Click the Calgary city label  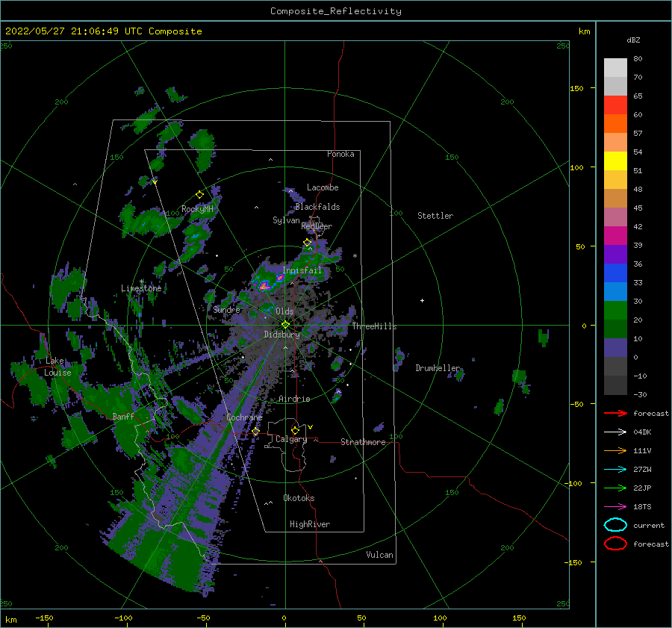click(291, 439)
